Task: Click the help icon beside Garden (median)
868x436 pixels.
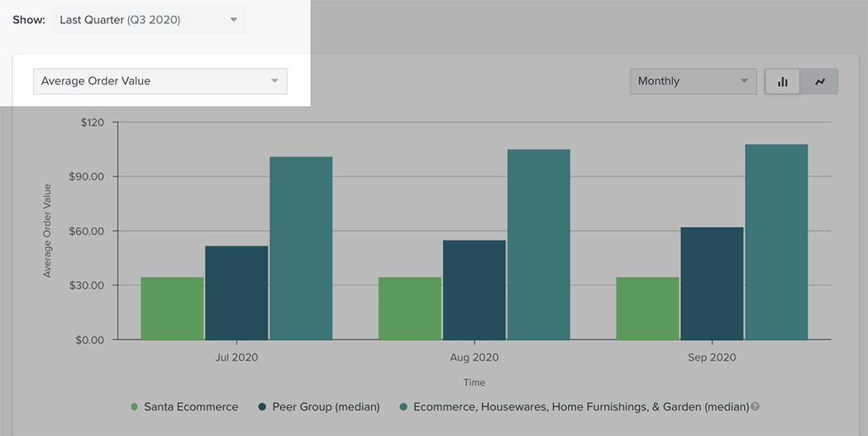Action: pos(755,407)
